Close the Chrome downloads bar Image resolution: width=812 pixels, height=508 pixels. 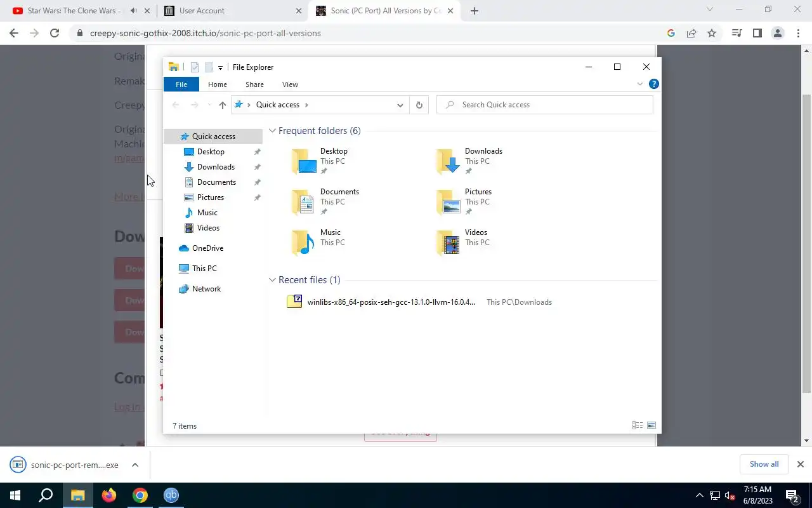click(800, 464)
